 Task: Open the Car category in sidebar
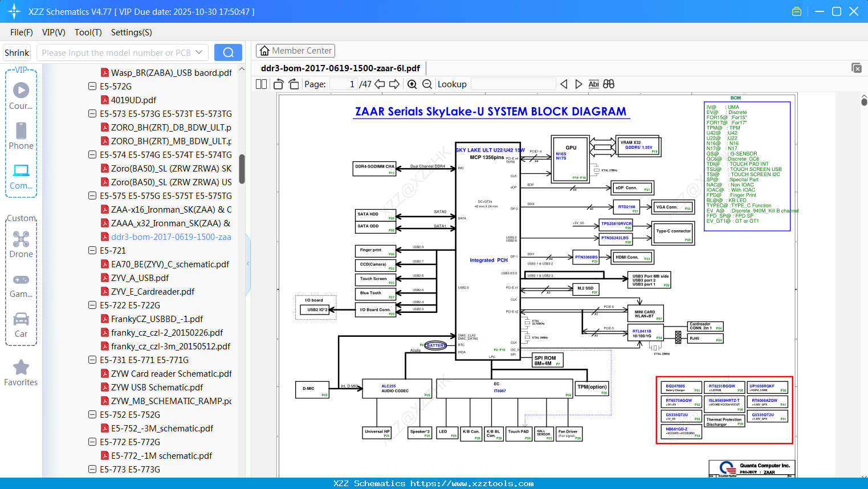21,325
